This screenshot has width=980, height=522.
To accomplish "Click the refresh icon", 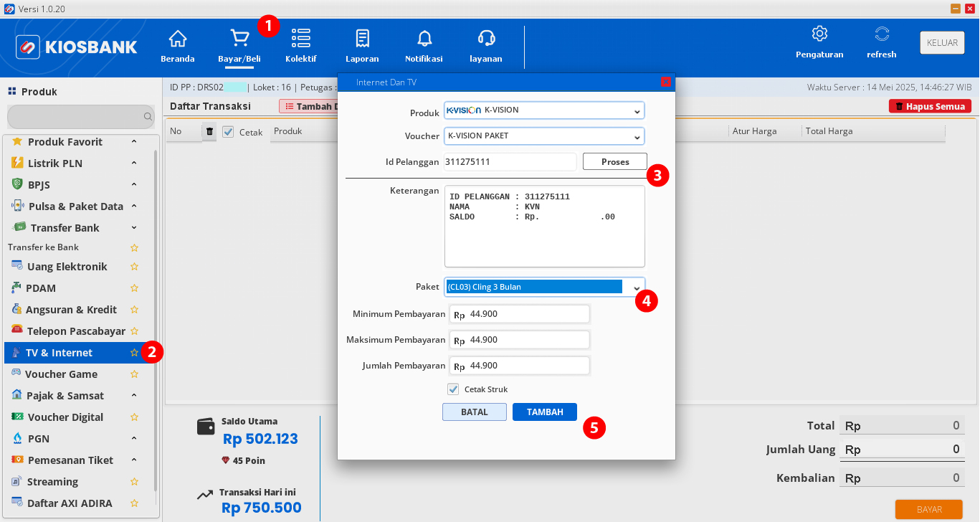I will 882,34.
